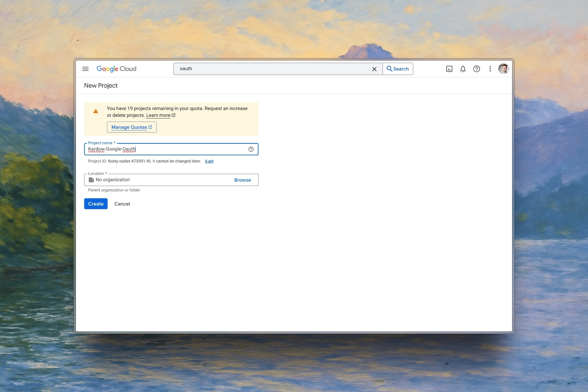
Task: Click the Create button
Action: coord(96,204)
